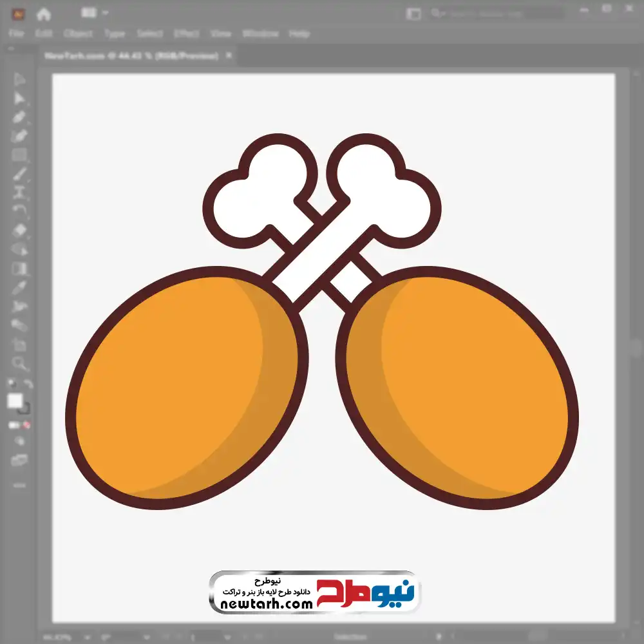
Task: Set the fill to None
Action: [x=28, y=425]
